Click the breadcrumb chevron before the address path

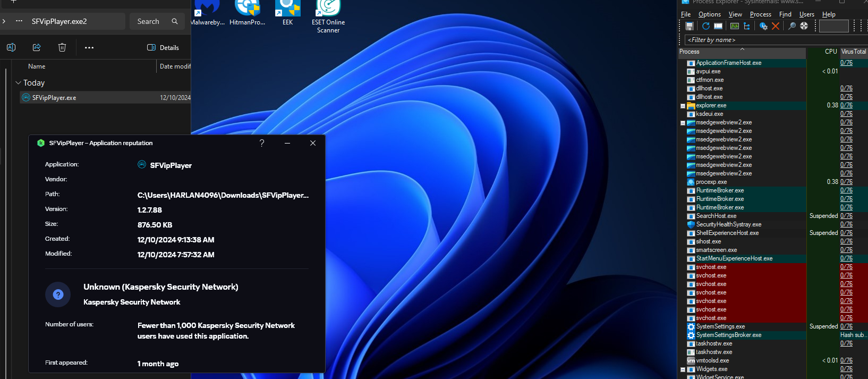[4, 21]
